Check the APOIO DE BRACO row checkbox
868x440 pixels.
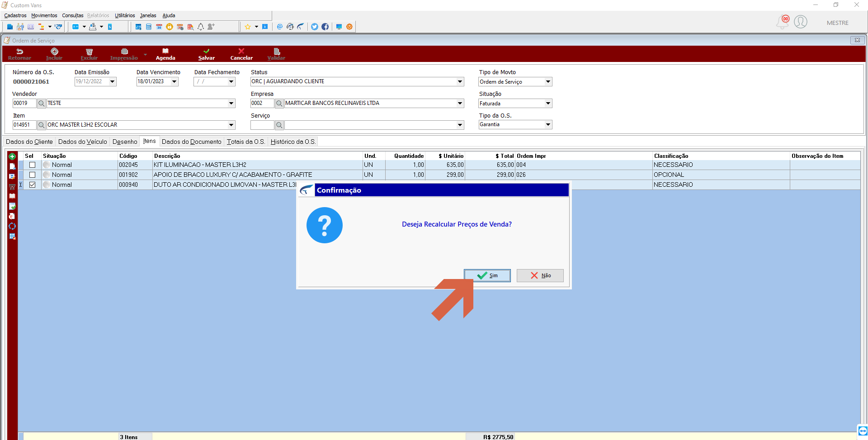tap(32, 175)
